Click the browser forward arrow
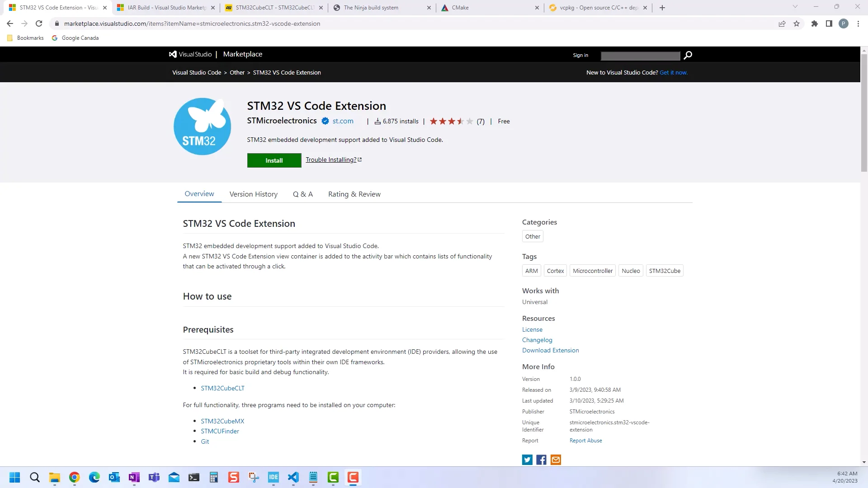Viewport: 868px width, 488px height. [24, 23]
